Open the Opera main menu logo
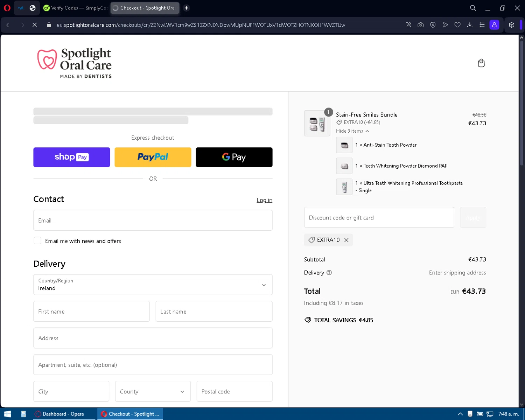 coord(7,8)
